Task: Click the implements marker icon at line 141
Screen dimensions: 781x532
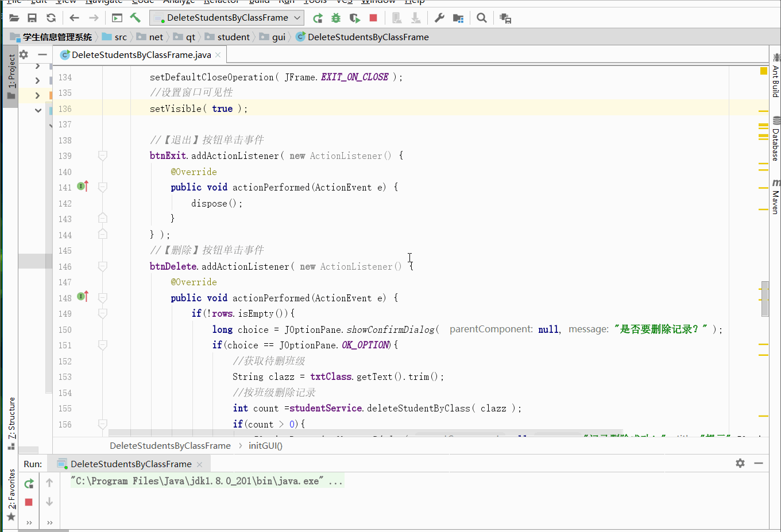Action: 83,186
